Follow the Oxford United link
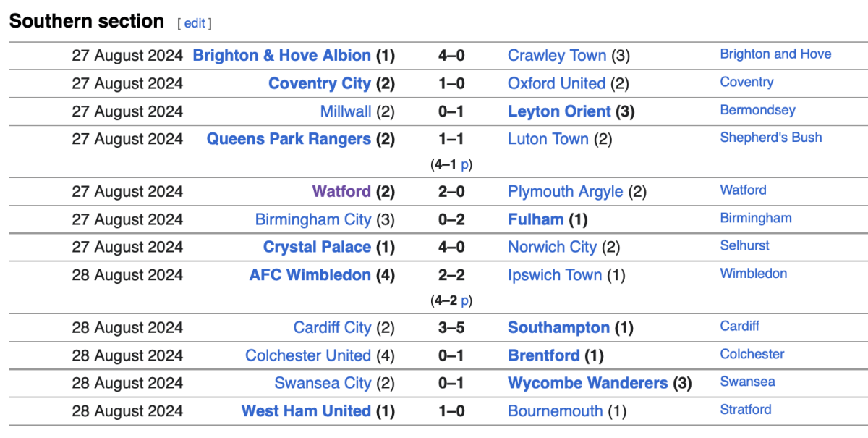Image resolution: width=868 pixels, height=438 pixels. tap(556, 84)
